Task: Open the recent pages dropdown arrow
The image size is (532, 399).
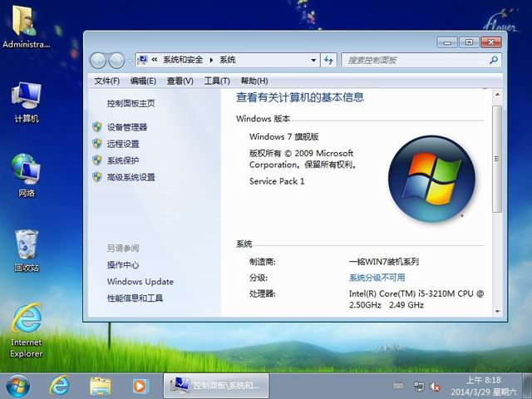Action: (130, 62)
